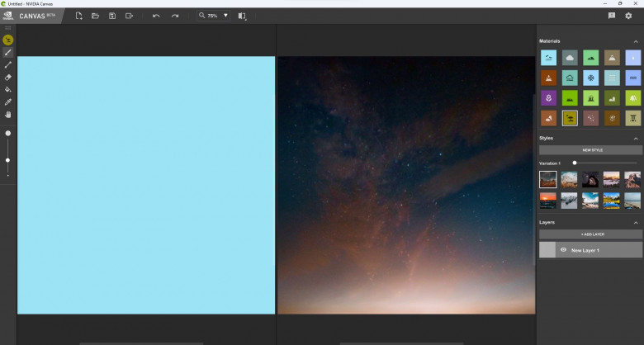Choose the blue water waves material
This screenshot has width=644, height=345.
click(633, 78)
